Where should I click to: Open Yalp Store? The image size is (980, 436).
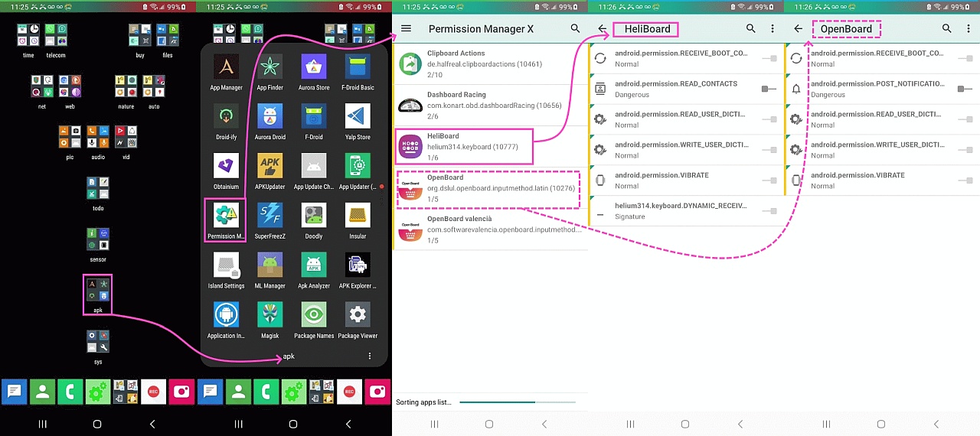click(358, 116)
